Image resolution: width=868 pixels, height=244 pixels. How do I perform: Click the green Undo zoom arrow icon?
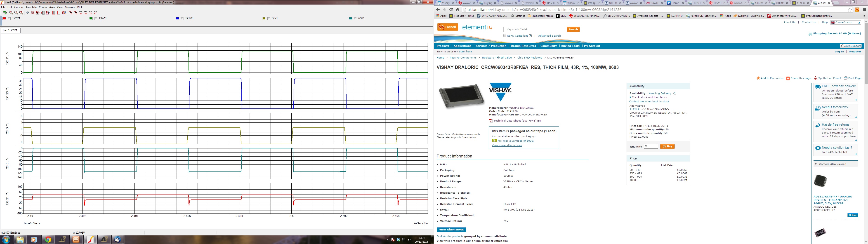(x=5, y=13)
